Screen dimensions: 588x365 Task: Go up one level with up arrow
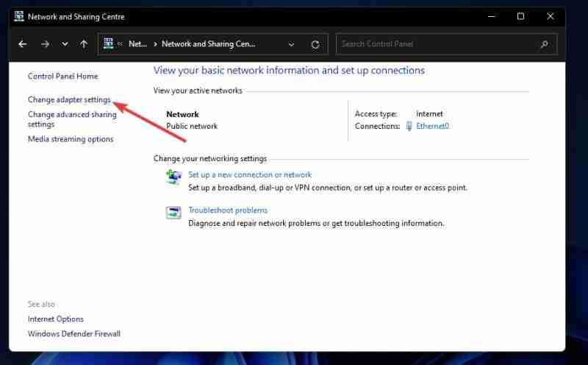pos(84,44)
